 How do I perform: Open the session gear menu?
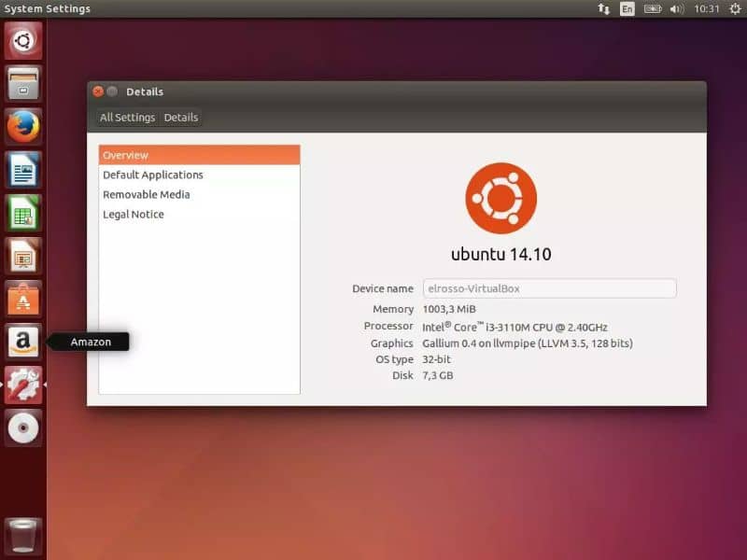pos(735,8)
